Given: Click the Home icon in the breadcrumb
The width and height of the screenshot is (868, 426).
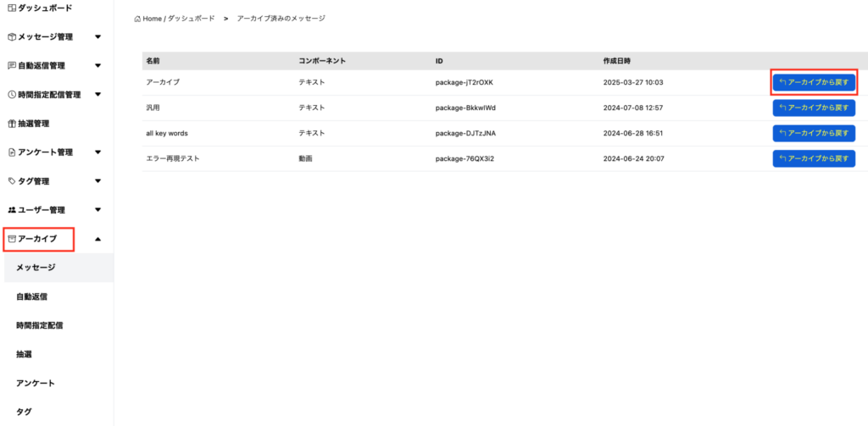Looking at the screenshot, I should pos(137,18).
